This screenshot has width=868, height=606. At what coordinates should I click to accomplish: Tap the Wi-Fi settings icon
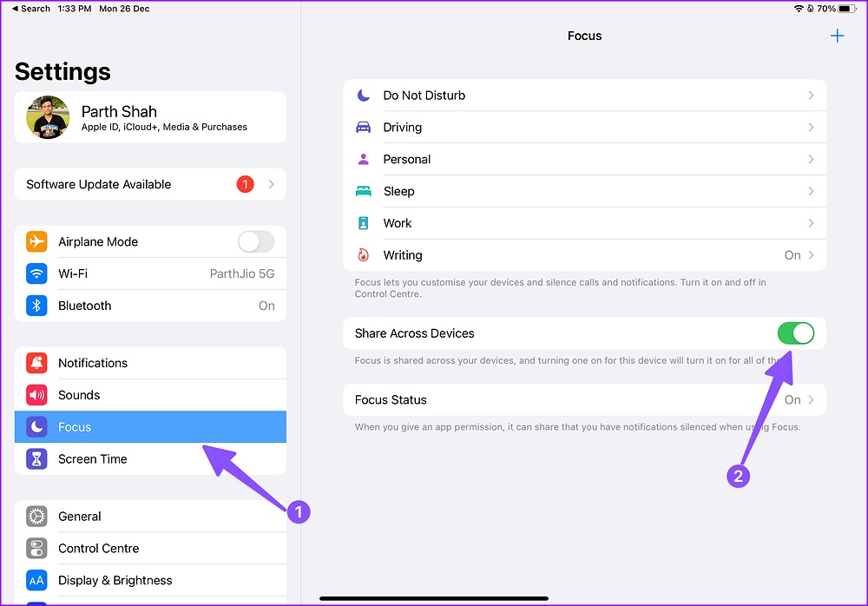(x=36, y=273)
